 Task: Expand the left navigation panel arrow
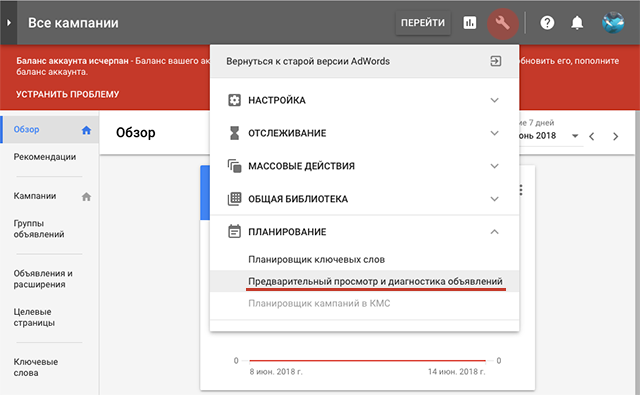(x=9, y=22)
